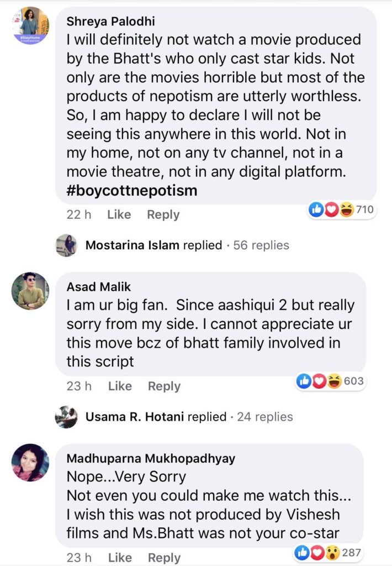Open Shreya Palodhi's profile picture
The width and height of the screenshot is (392, 566).
tap(30, 25)
